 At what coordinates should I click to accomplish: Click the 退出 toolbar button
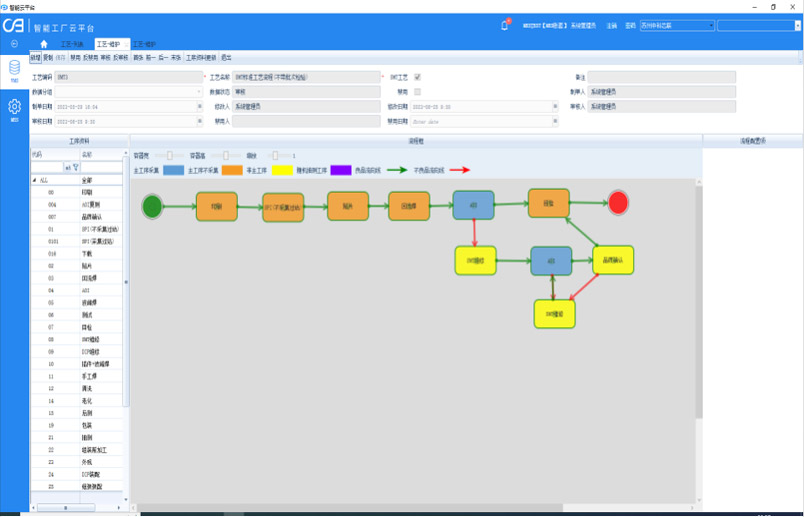coord(226,58)
